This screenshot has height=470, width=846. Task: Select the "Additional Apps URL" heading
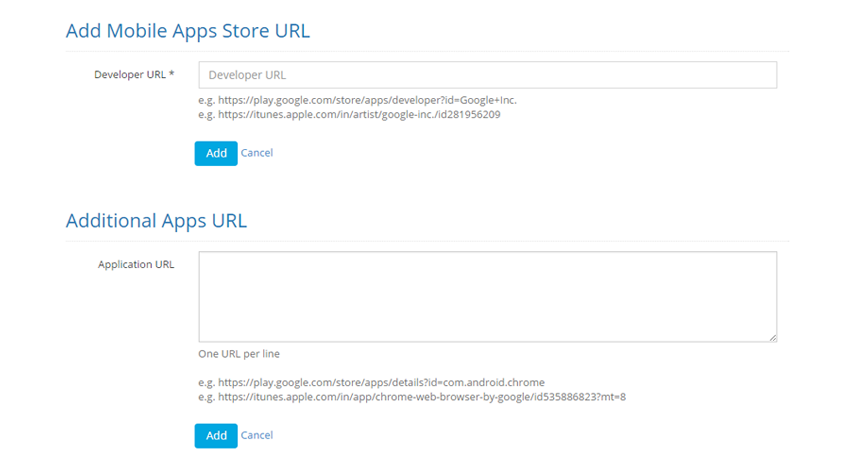156,221
